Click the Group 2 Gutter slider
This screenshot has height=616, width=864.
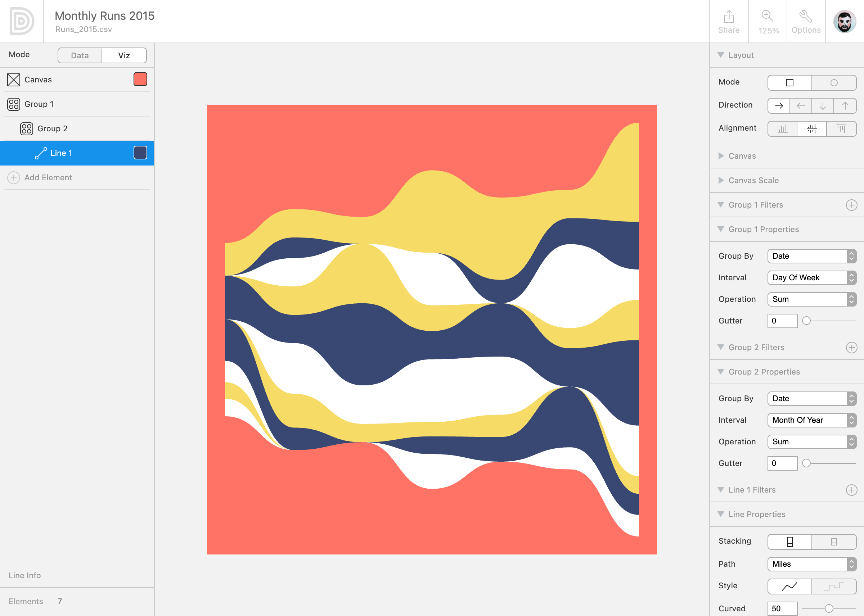click(x=829, y=463)
